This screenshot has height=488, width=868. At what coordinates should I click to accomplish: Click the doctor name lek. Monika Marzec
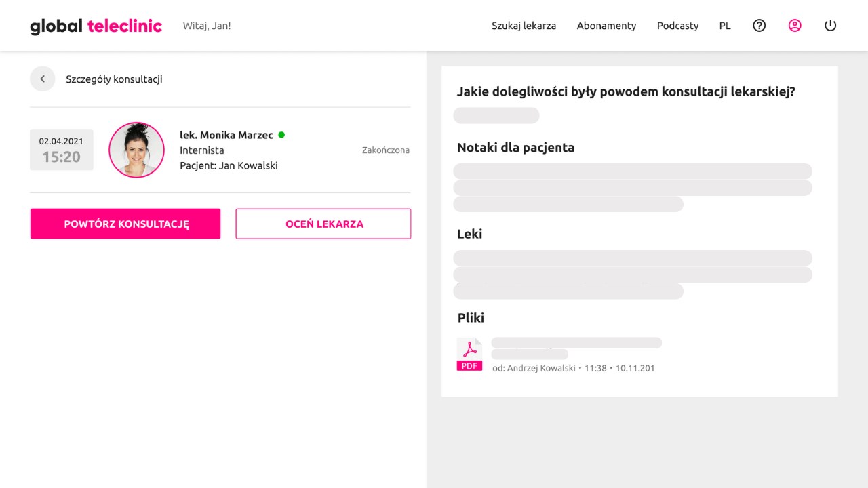coord(226,135)
